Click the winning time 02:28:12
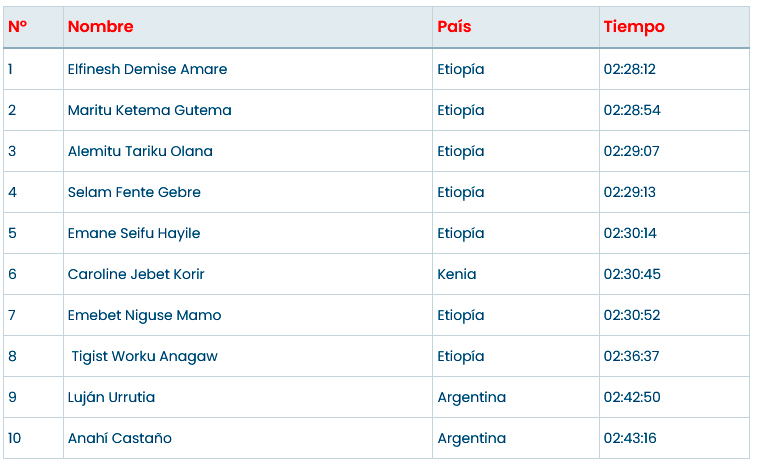 [x=630, y=69]
